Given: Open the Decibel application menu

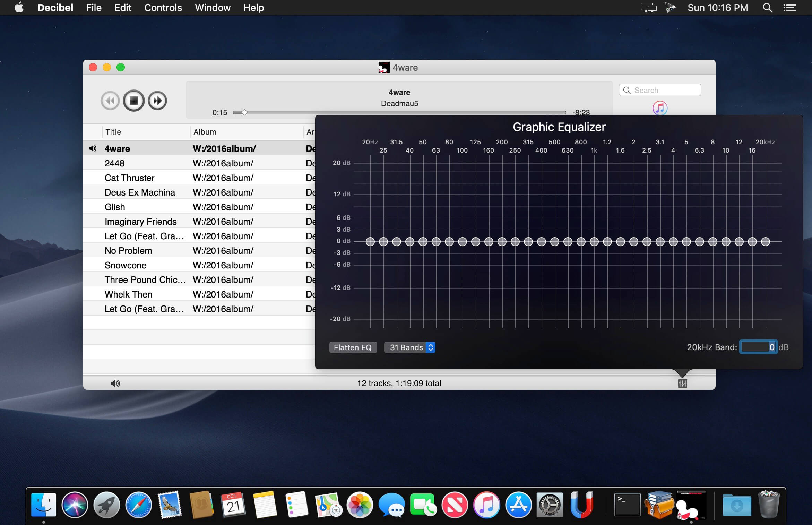Looking at the screenshot, I should [55, 8].
